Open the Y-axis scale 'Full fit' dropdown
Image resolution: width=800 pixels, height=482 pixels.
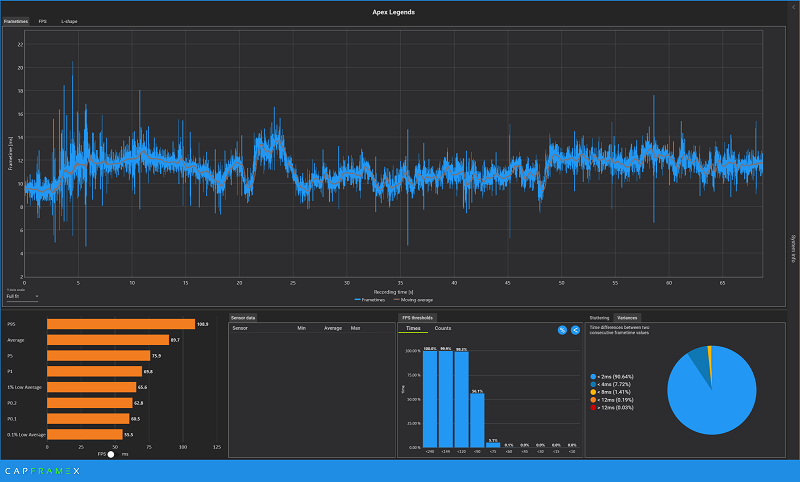coord(22,296)
